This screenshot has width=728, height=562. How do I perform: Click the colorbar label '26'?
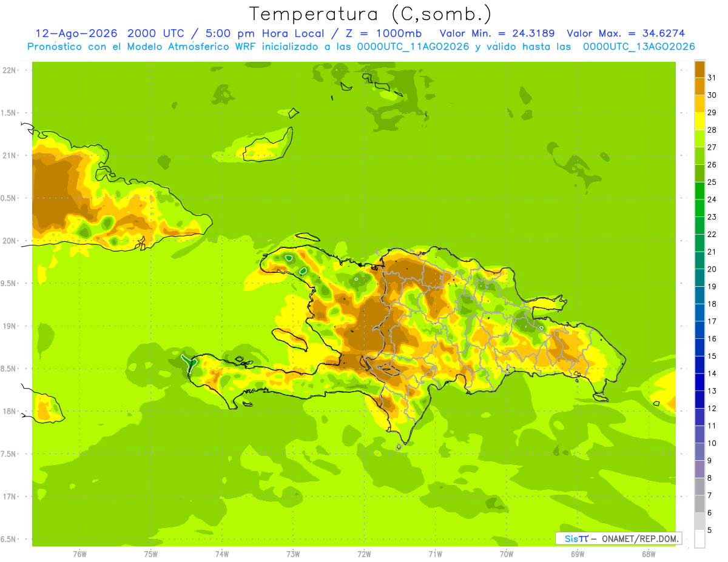712,165
